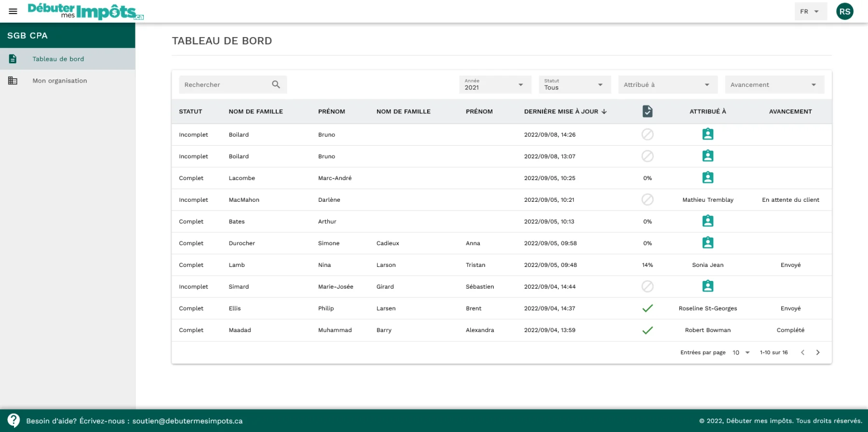The width and height of the screenshot is (868, 432).
Task: Click the sort arrow on Dernière mise à jour
Action: click(604, 111)
